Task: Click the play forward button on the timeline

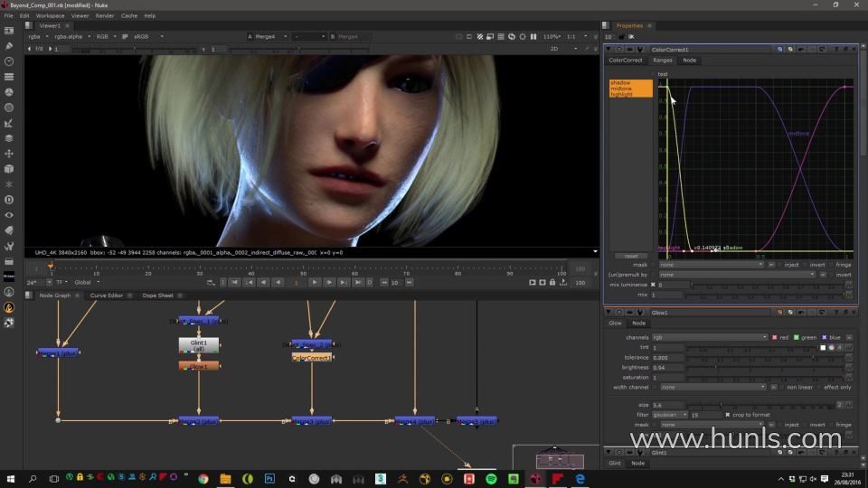Action: [x=315, y=283]
